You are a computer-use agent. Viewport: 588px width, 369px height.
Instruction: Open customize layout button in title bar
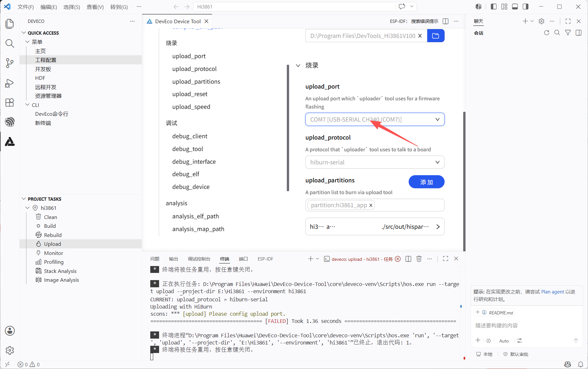pyautogui.click(x=504, y=7)
